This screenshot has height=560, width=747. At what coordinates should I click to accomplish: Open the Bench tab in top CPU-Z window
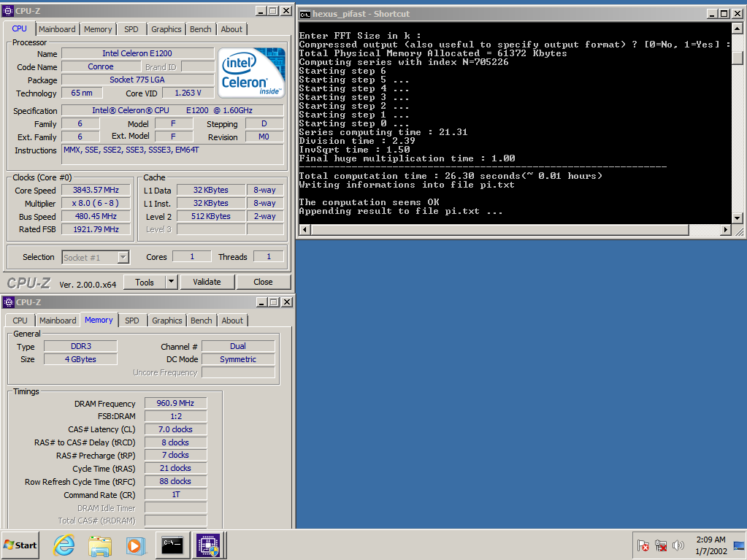pos(201,29)
